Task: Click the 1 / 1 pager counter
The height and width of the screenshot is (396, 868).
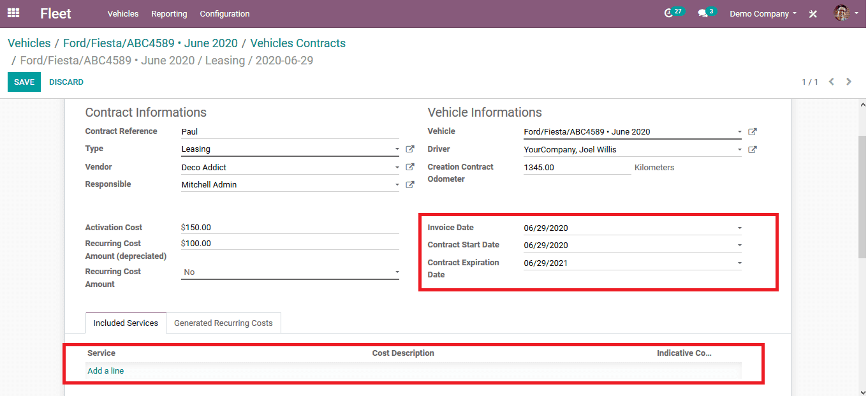Action: click(810, 82)
